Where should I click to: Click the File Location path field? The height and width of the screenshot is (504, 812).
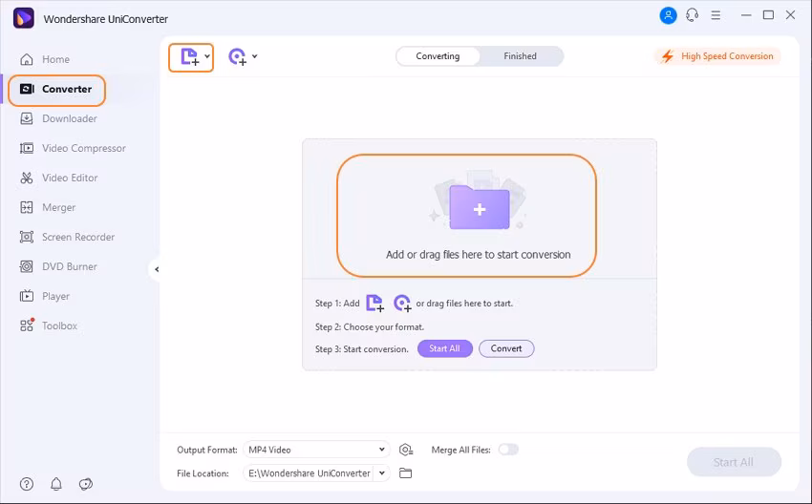309,472
